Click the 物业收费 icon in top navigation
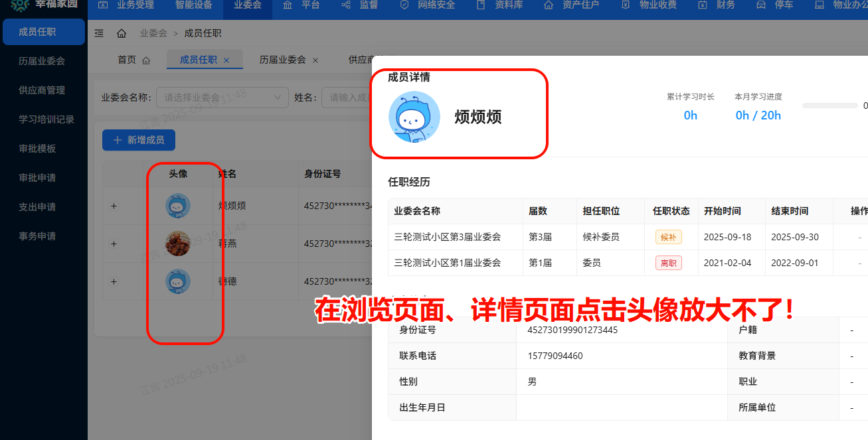This screenshot has width=868, height=440. [x=626, y=5]
